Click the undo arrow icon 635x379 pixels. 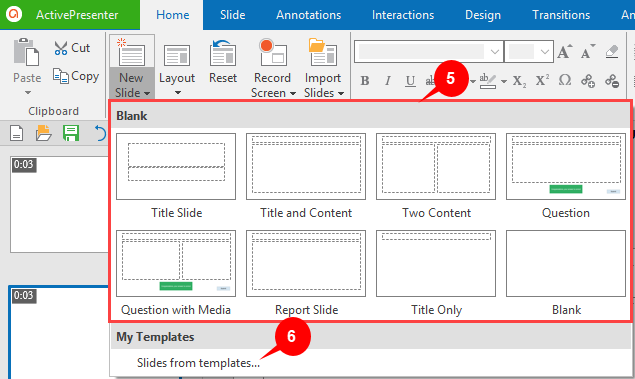coord(100,133)
